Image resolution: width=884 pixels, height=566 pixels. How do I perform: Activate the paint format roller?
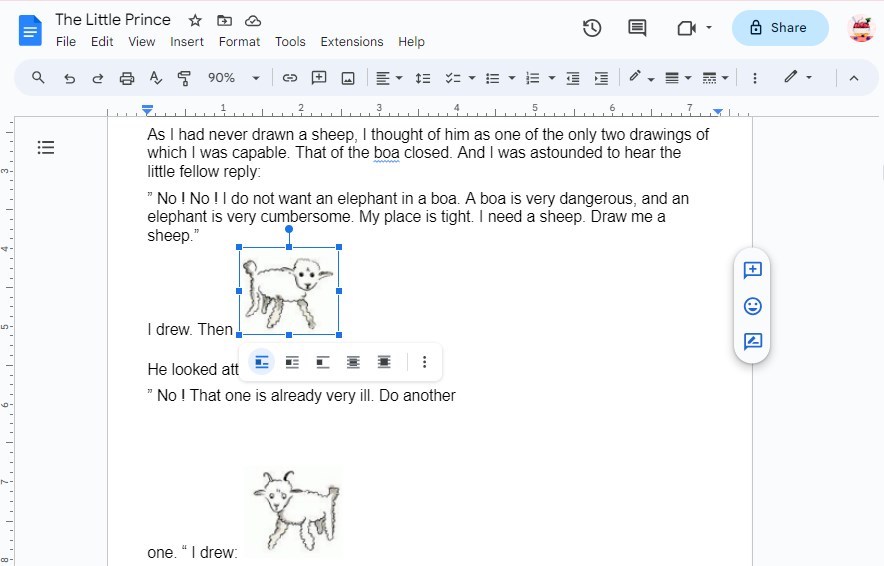(x=184, y=78)
